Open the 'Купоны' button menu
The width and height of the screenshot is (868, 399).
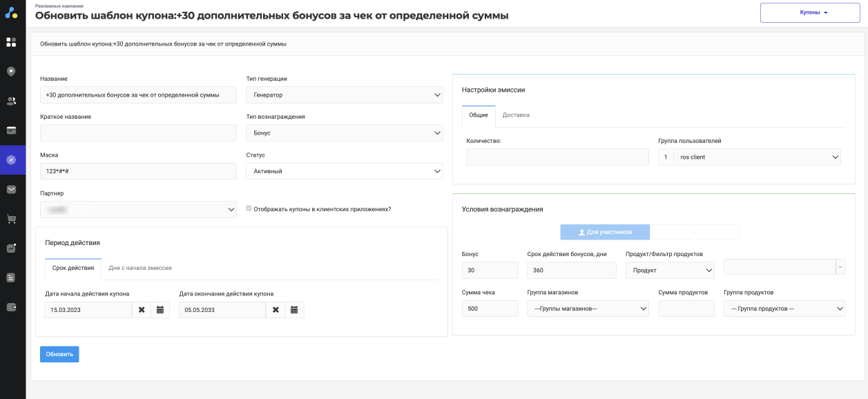pos(809,12)
